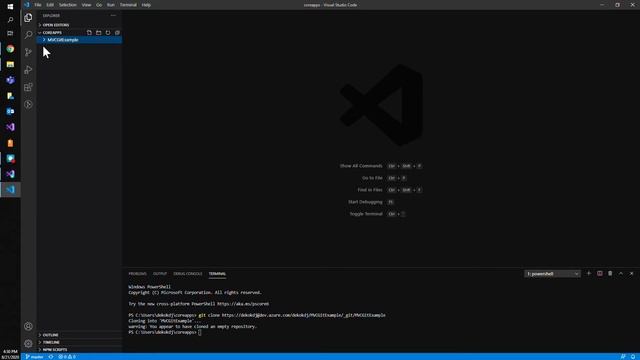
Task: Split the terminal panel
Action: [x=600, y=273]
